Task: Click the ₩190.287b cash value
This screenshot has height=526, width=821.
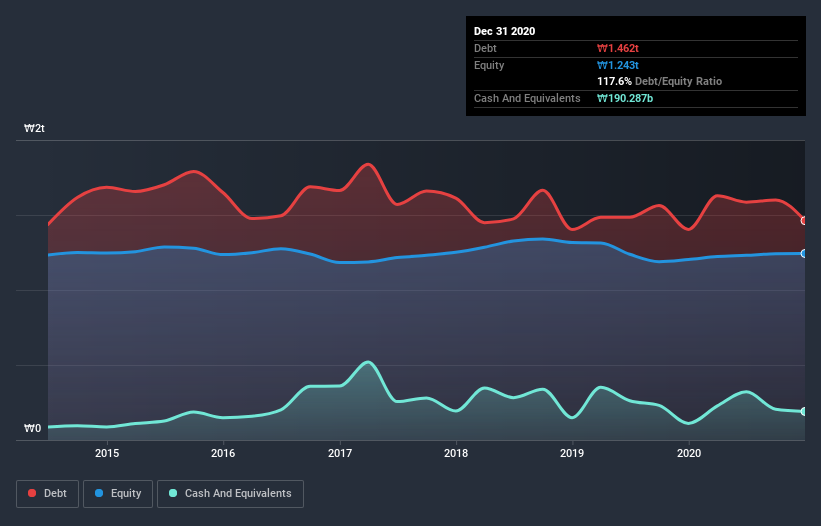Action: [x=625, y=98]
